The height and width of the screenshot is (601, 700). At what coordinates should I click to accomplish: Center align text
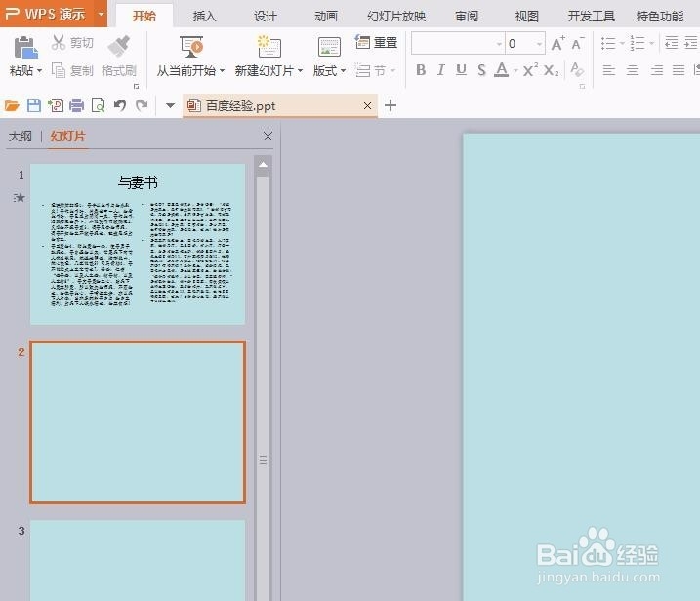coord(633,70)
